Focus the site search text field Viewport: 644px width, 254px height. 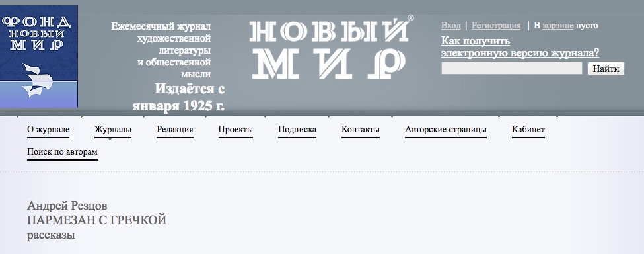click(x=512, y=68)
